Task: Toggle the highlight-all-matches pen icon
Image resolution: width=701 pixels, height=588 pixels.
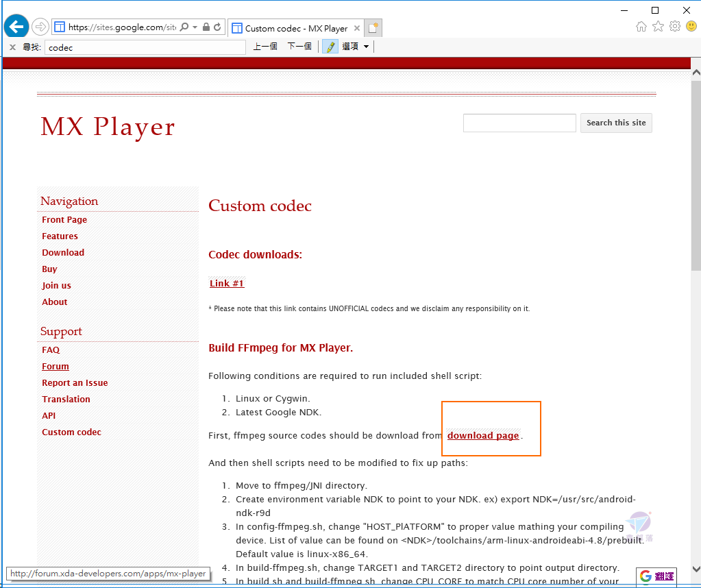Action: (330, 47)
